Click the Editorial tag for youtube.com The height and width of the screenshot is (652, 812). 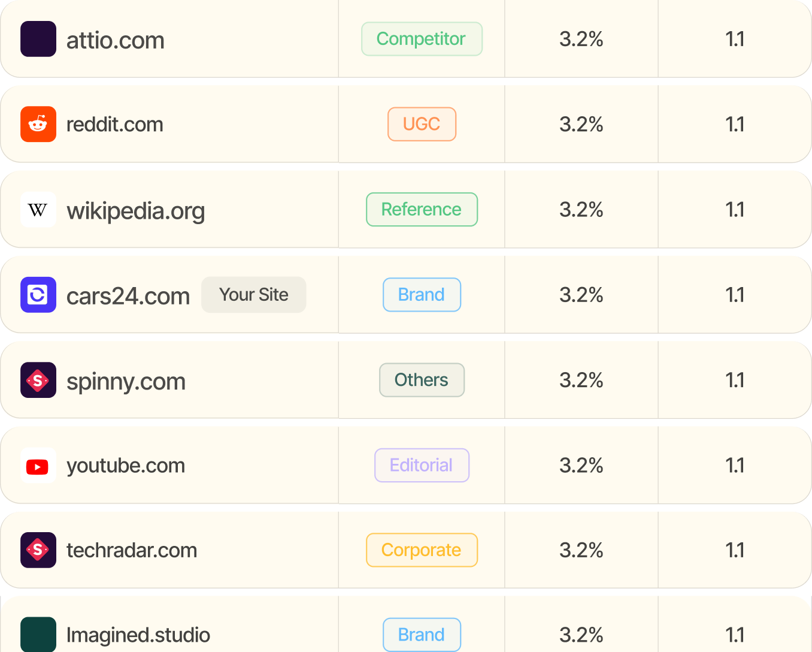(422, 466)
